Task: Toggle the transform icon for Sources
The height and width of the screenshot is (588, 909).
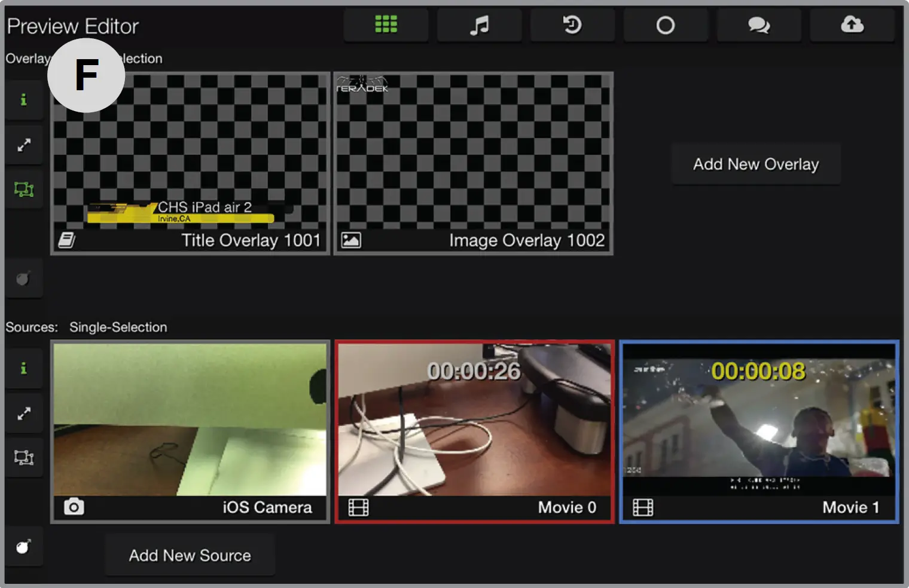Action: [24, 458]
